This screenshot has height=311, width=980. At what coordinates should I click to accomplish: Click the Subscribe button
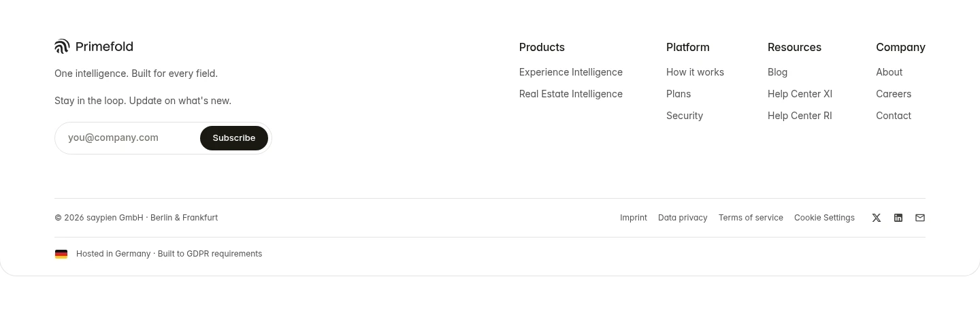(234, 138)
